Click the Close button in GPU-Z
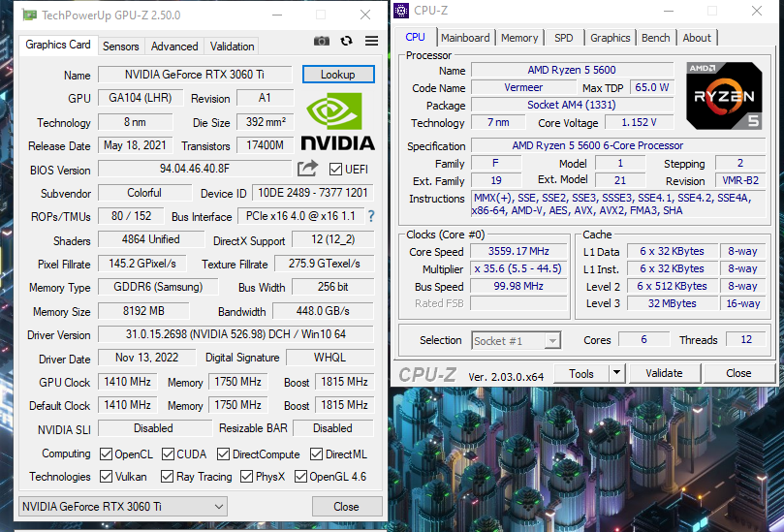The height and width of the screenshot is (532, 784). [x=347, y=507]
